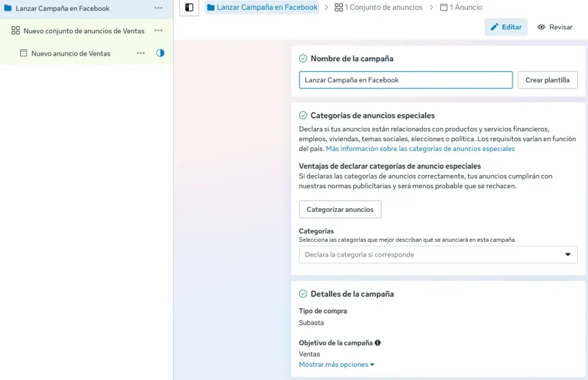The height and width of the screenshot is (380, 588).
Task: Switch to Editar mode
Action: click(x=506, y=27)
